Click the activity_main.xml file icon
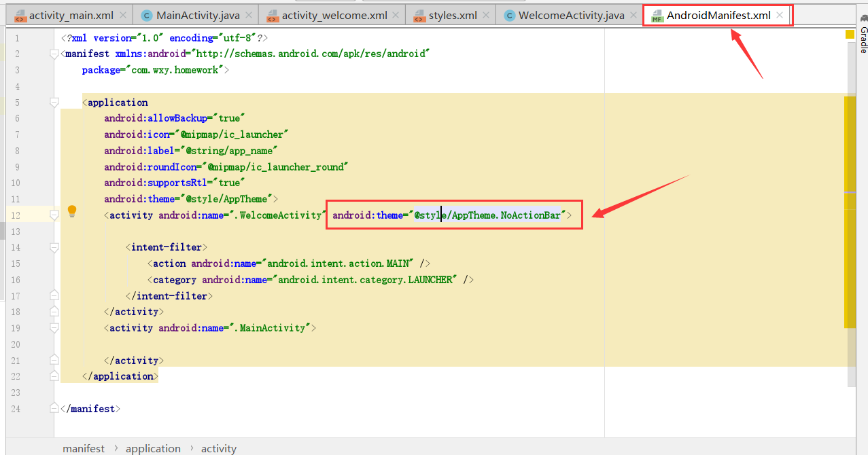The height and width of the screenshot is (455, 868). [20, 16]
